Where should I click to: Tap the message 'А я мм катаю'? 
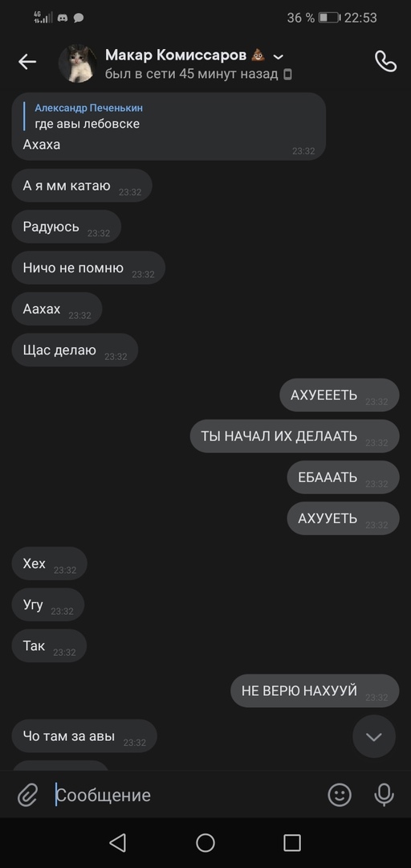tap(82, 186)
